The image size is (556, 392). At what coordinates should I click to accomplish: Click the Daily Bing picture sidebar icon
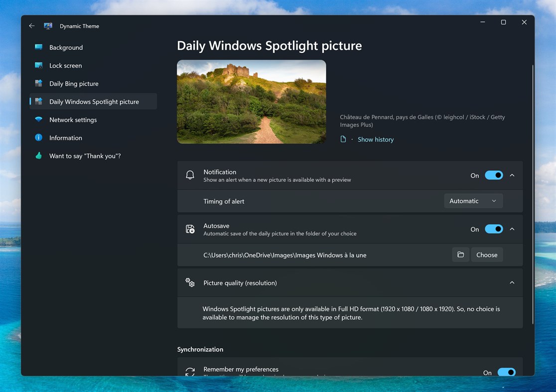click(39, 83)
